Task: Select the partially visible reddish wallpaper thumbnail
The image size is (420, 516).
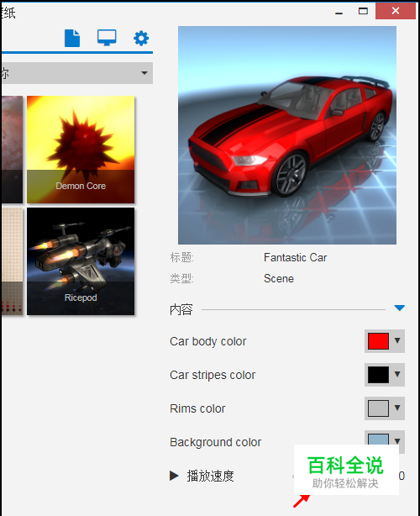Action: 12,150
